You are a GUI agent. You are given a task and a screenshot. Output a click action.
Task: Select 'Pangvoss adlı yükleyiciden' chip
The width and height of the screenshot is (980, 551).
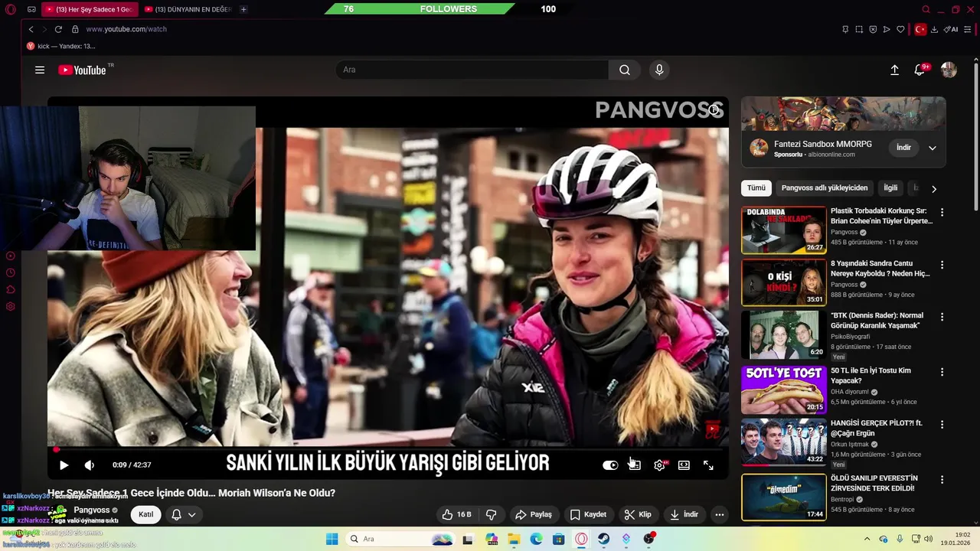(x=825, y=187)
